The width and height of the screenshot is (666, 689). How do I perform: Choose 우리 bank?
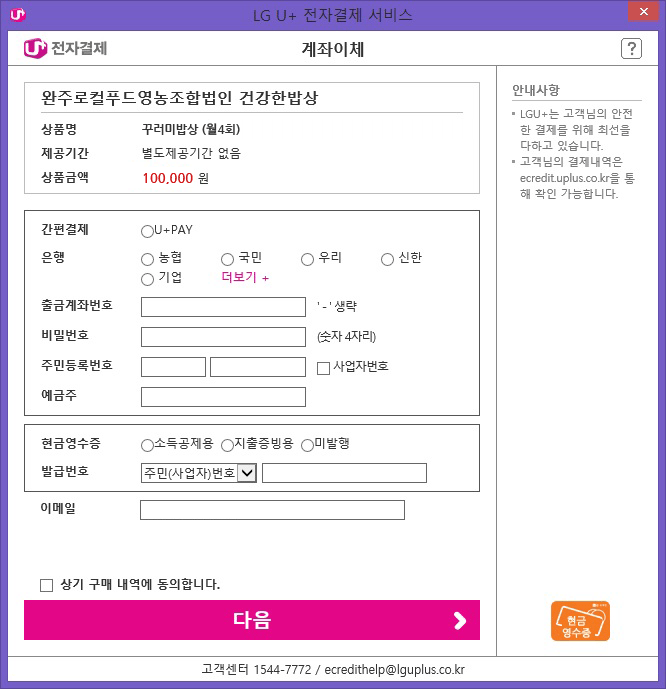[307, 259]
